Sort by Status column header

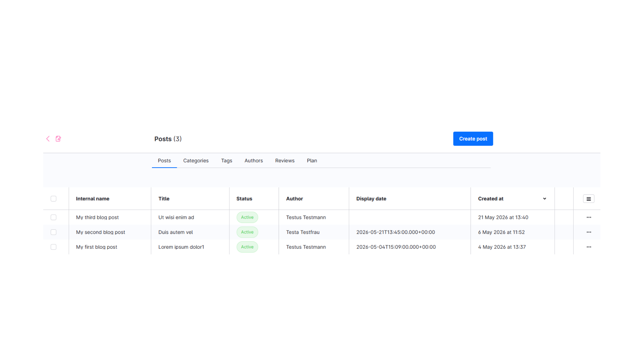click(x=244, y=199)
